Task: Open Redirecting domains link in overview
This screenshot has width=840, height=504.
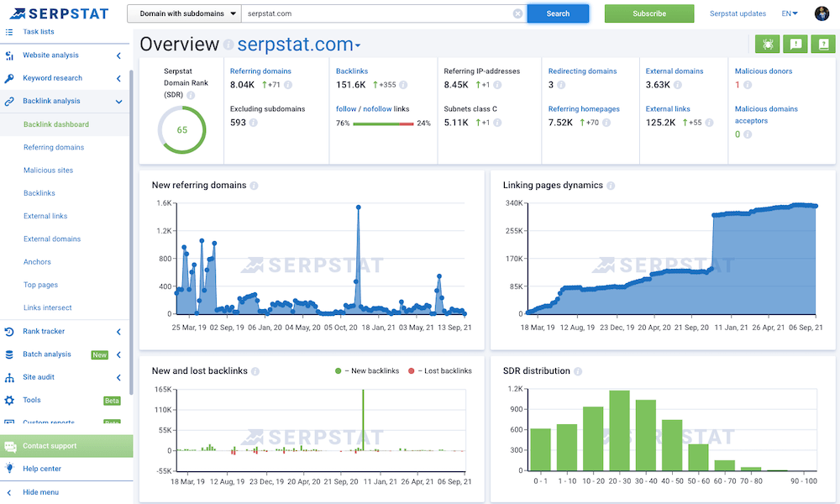Action: [x=582, y=71]
